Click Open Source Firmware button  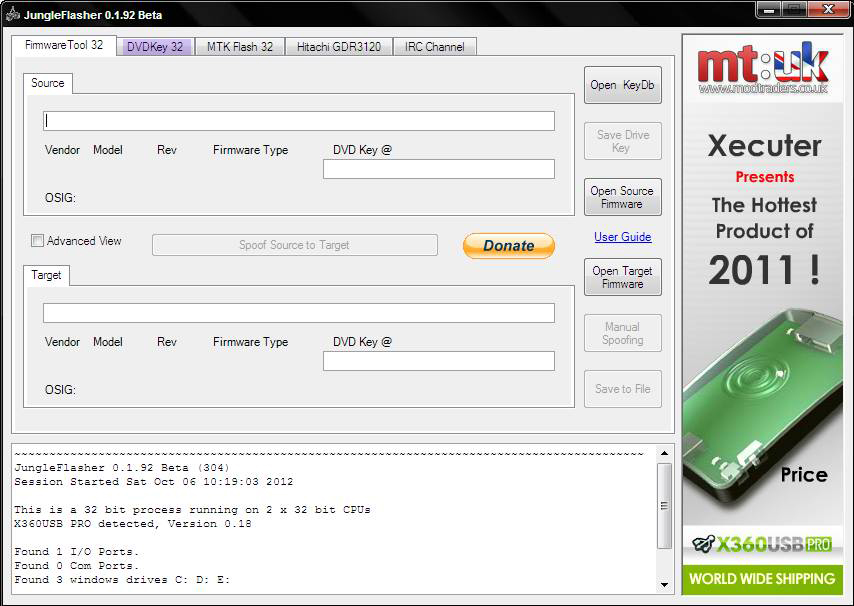point(623,197)
